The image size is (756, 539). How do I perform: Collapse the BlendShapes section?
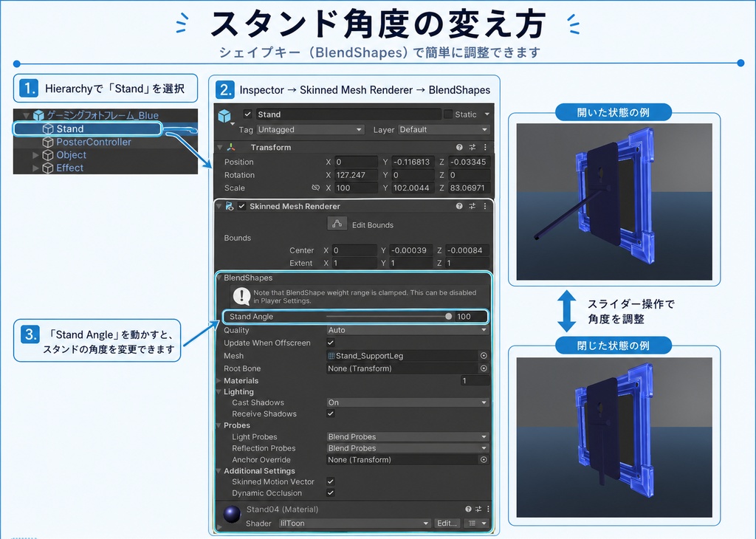coord(219,278)
